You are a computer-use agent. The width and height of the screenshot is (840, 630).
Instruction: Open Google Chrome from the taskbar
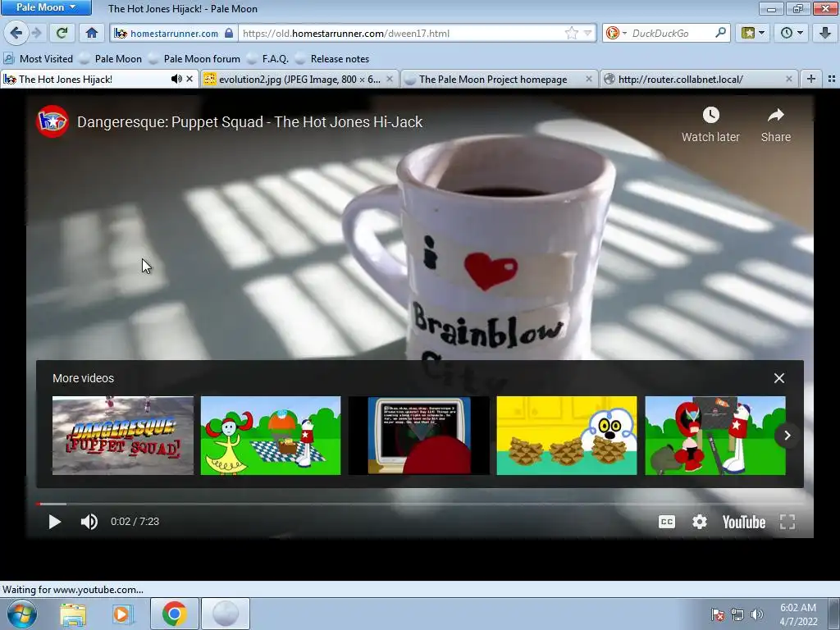(174, 614)
